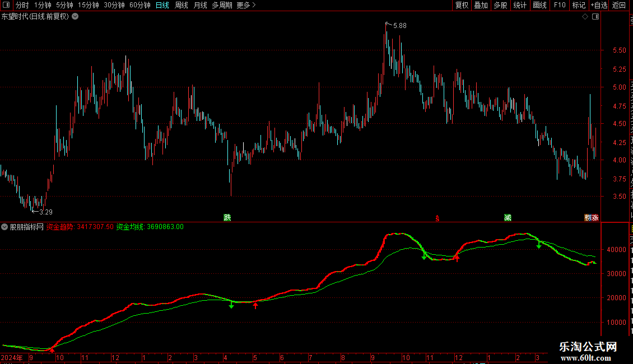Activate the 画线 drawing tools

tap(539, 5)
